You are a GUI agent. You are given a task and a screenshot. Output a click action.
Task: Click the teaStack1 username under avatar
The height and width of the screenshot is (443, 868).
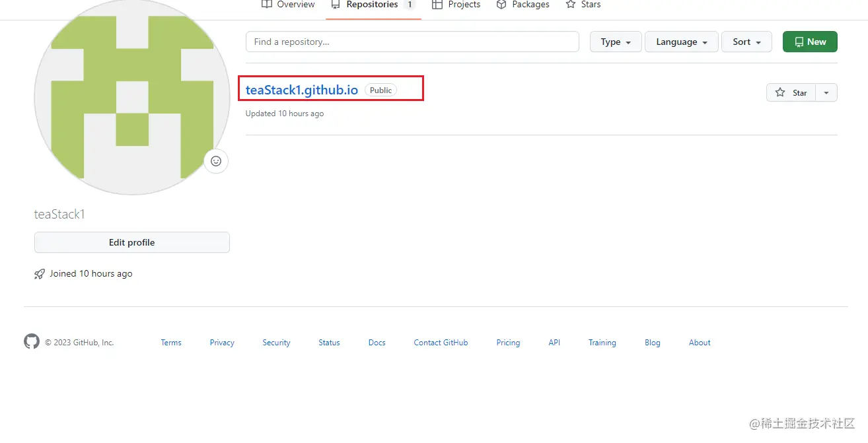59,215
